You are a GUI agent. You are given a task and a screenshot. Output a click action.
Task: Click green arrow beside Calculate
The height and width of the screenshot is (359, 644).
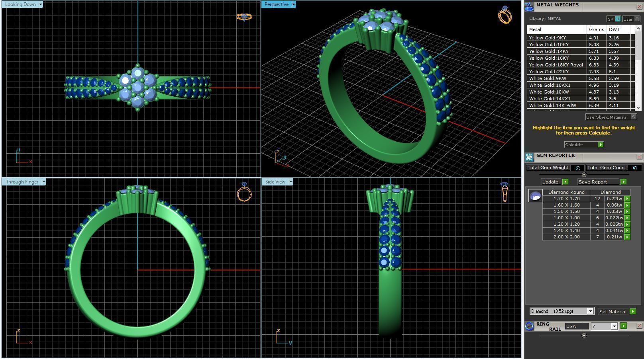point(601,144)
